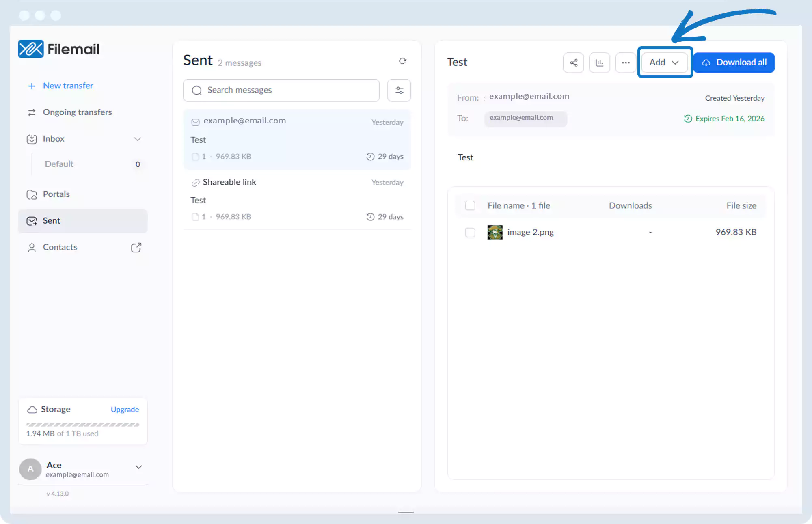Image resolution: width=812 pixels, height=524 pixels.
Task: Click the Storage cloud icon
Action: [32, 410]
